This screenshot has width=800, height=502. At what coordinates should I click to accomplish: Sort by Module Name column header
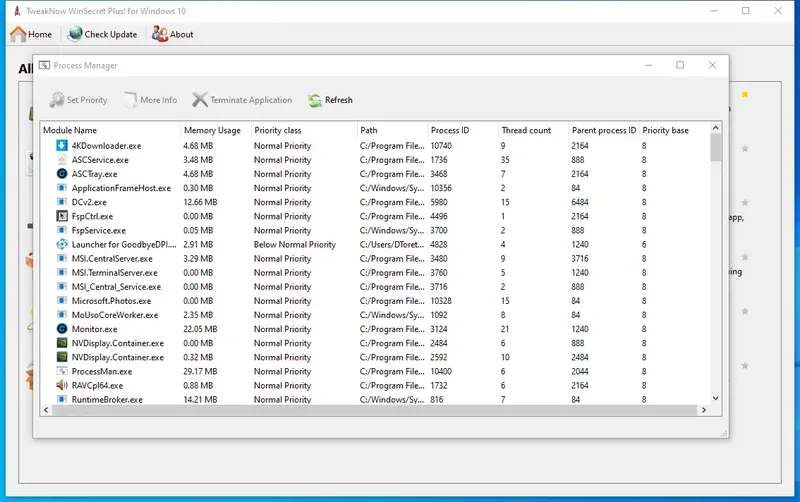point(110,130)
